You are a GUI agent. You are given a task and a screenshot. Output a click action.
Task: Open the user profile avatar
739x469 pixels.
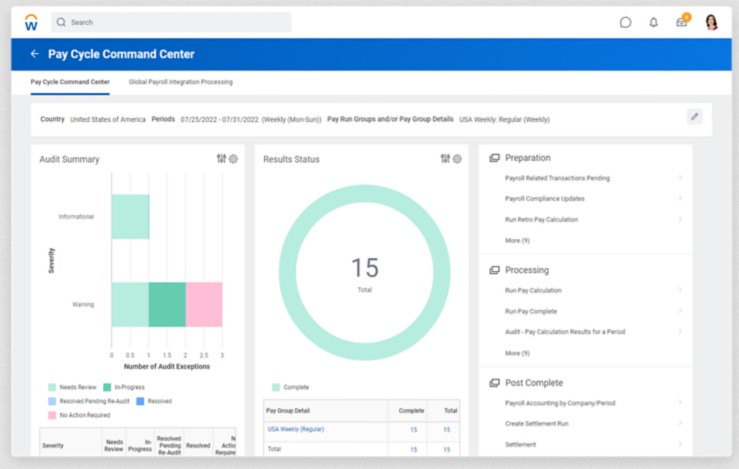711,22
